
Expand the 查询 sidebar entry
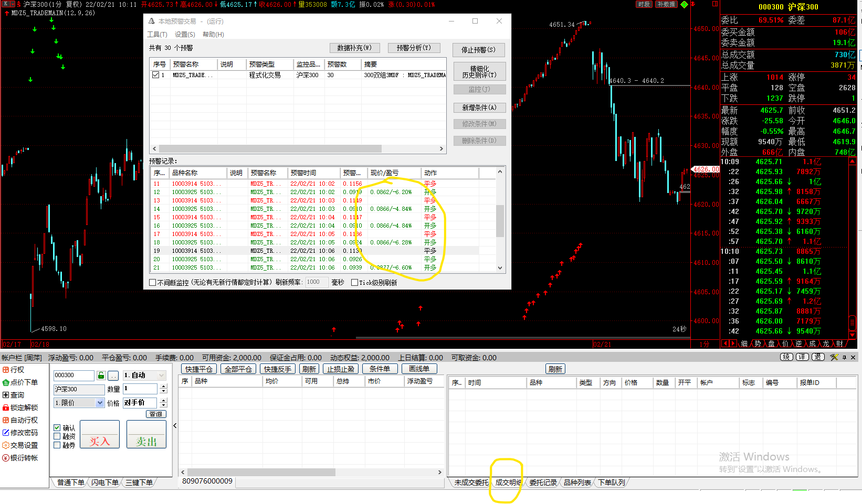point(13,395)
